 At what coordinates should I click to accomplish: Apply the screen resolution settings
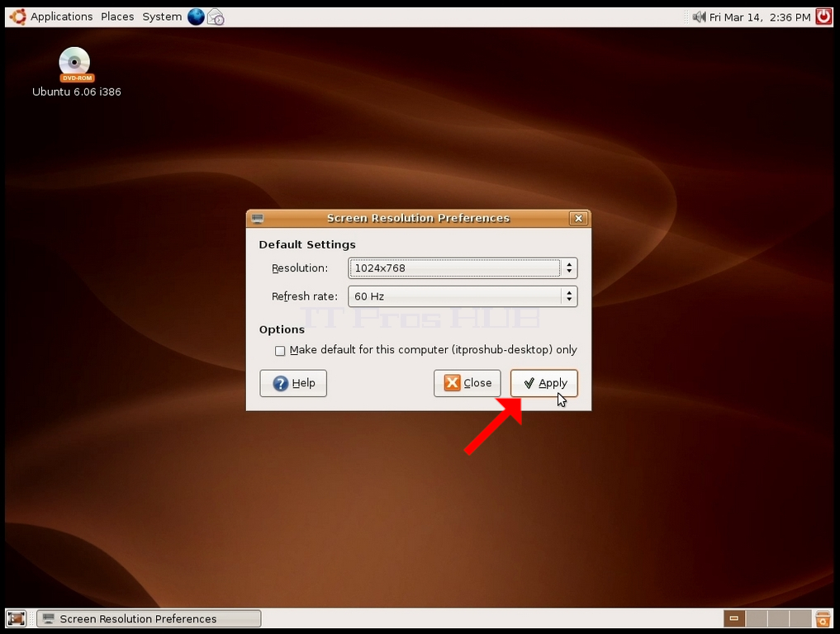pos(543,383)
